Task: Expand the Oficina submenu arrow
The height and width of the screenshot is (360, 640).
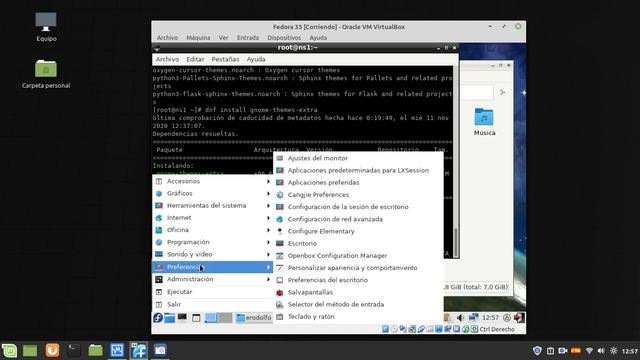Action: [268, 230]
